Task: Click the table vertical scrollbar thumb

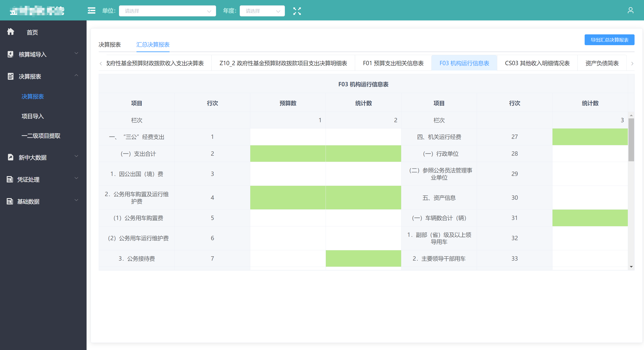Action: [x=631, y=140]
